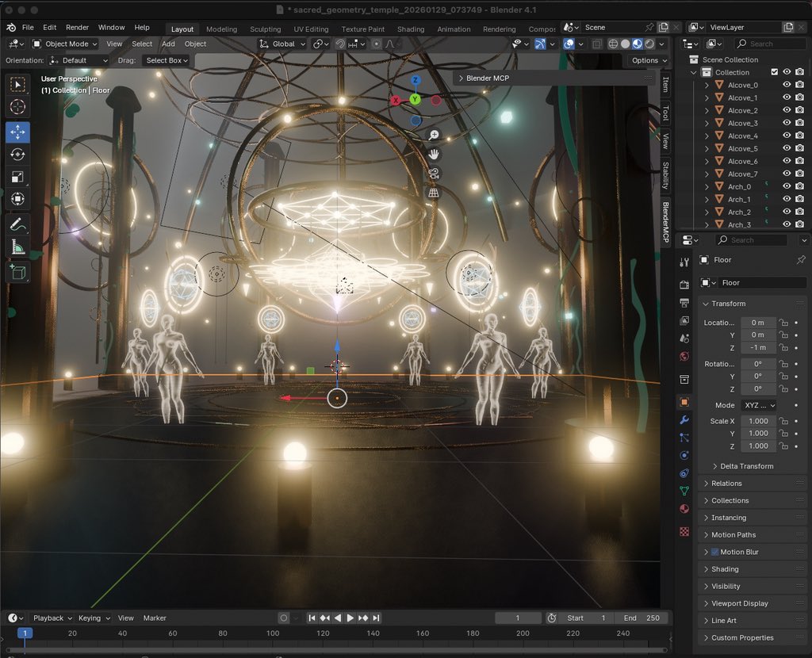Open the timeline Marker menu
Viewport: 812px width, 658px height.
click(x=155, y=618)
